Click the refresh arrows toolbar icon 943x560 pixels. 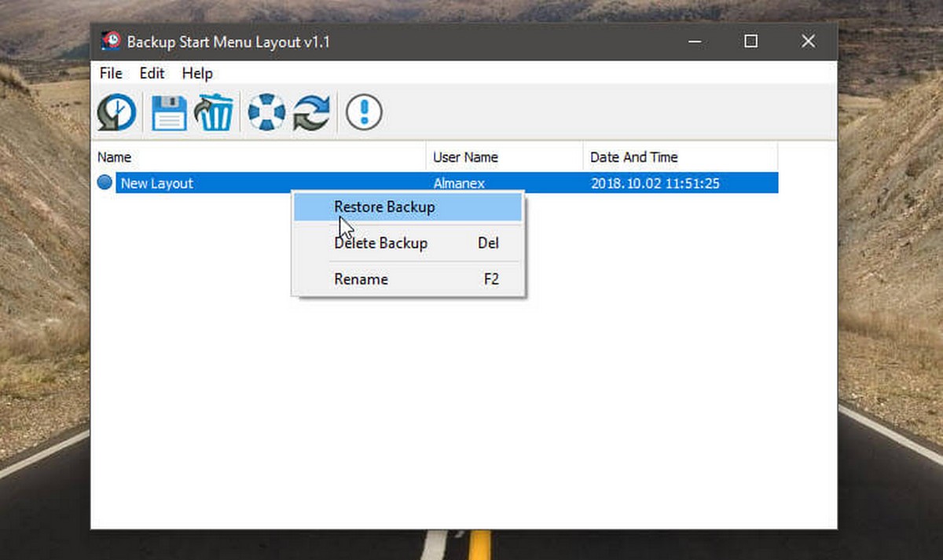312,113
